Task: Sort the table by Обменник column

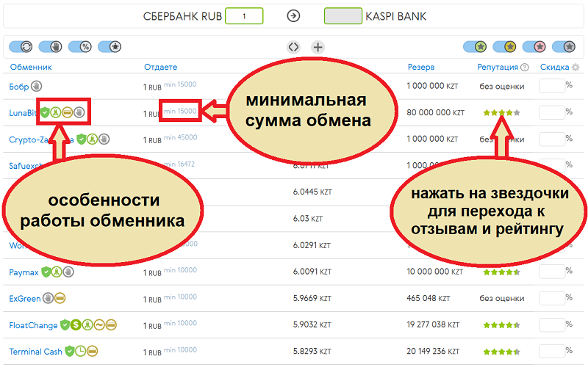Action: 31,67
